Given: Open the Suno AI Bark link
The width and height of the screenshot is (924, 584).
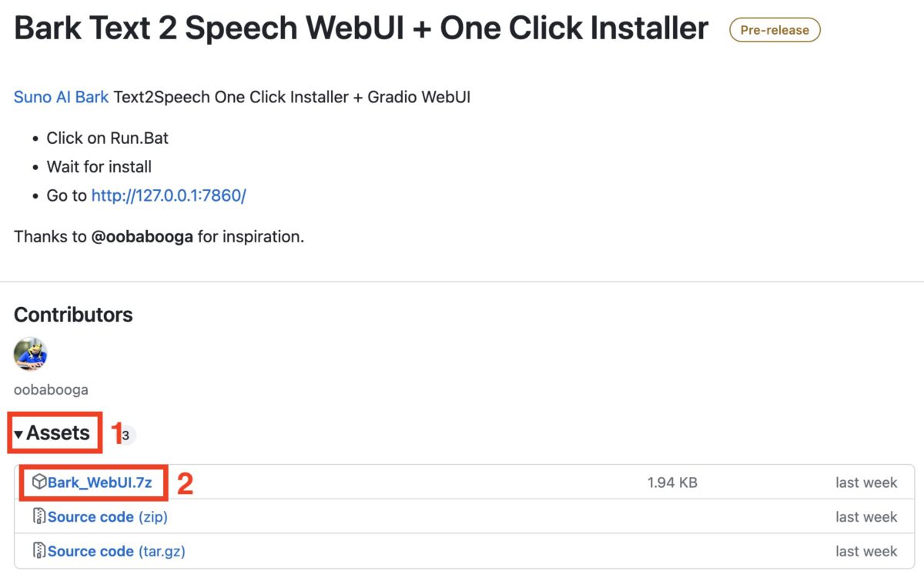Looking at the screenshot, I should point(62,97).
